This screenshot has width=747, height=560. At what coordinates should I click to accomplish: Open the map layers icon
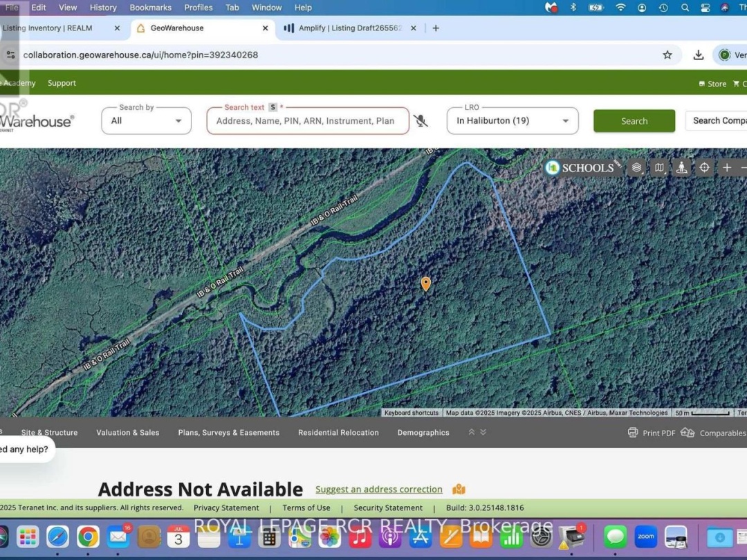636,167
